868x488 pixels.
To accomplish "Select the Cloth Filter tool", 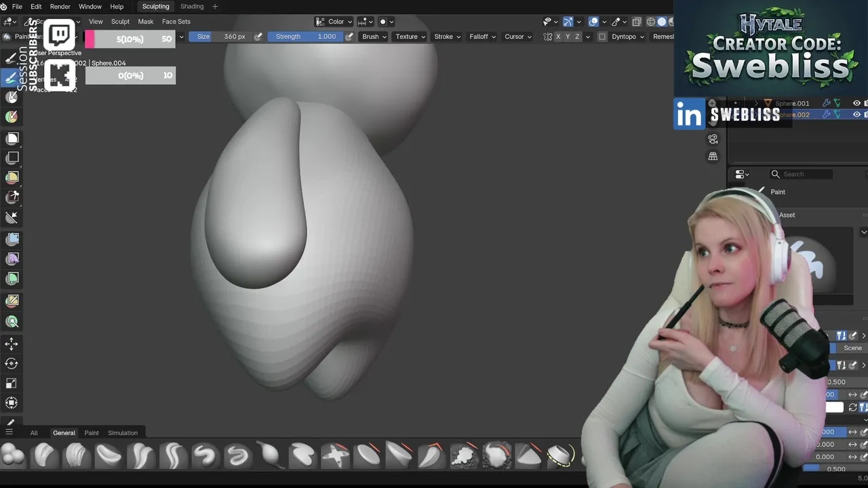I will click(x=12, y=259).
